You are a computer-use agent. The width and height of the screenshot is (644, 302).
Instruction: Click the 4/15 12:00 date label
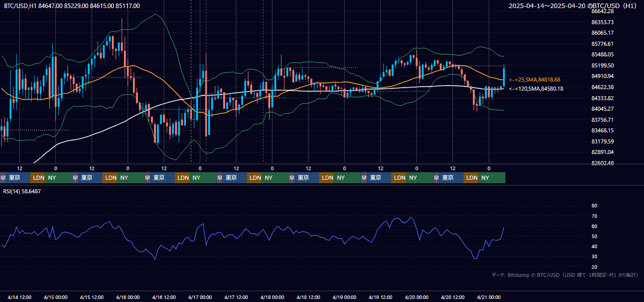92,297
